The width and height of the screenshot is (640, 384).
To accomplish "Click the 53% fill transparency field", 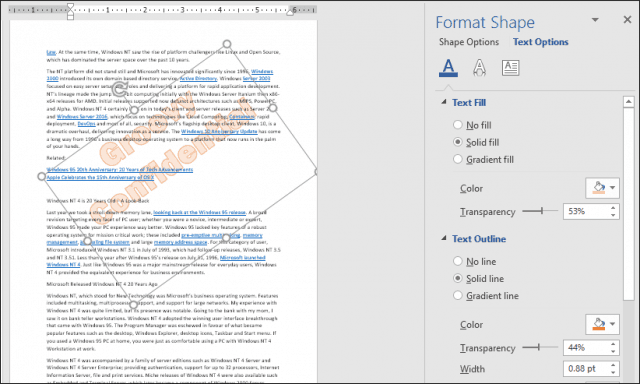I will [586, 211].
